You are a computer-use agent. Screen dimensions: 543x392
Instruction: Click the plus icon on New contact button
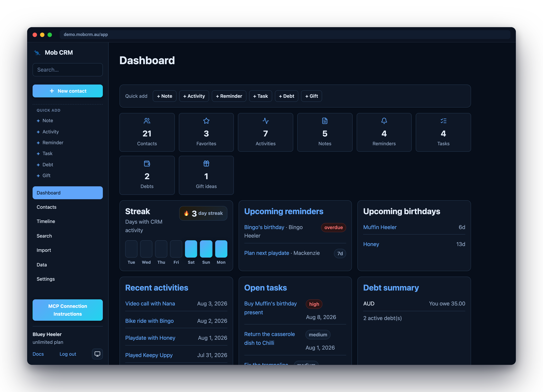coord(52,91)
